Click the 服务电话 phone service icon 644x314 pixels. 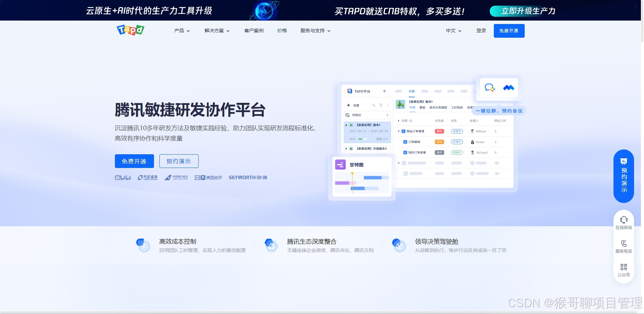click(624, 244)
